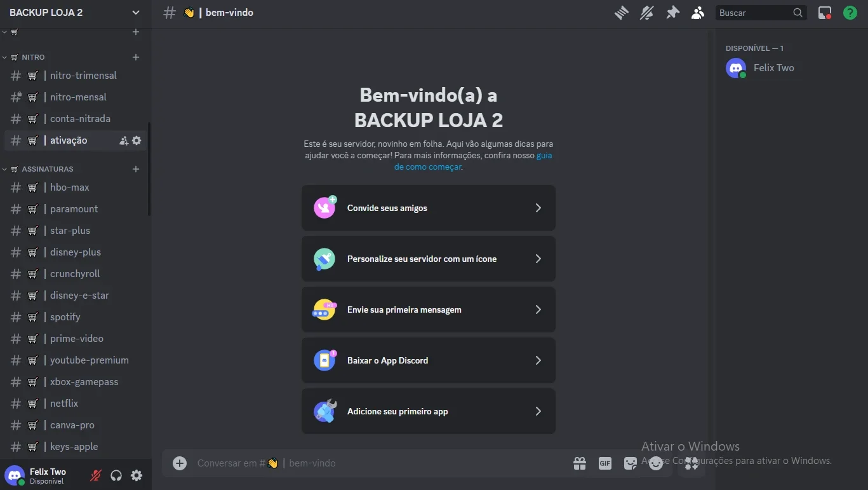Open notification settings bell icon

pos(647,13)
